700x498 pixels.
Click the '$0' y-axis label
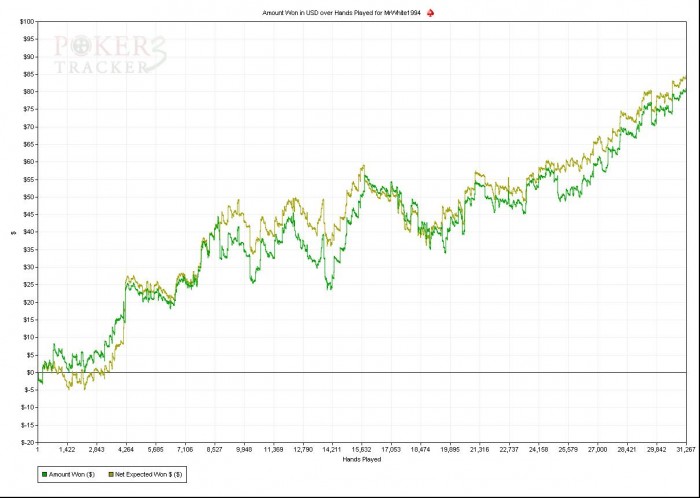[30, 373]
